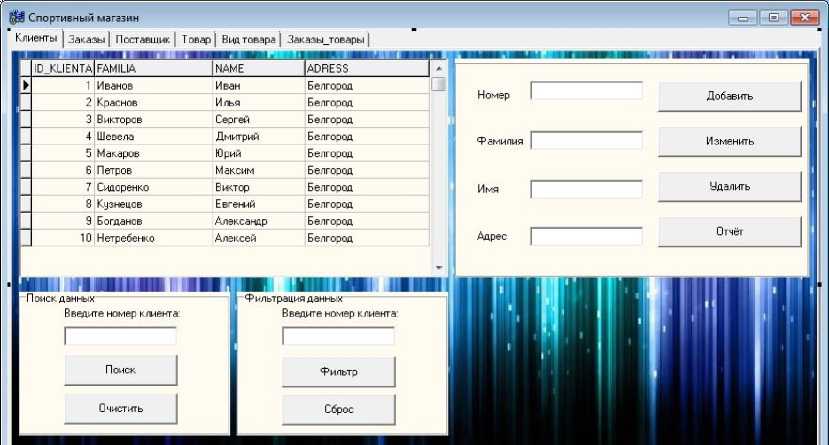Image resolution: width=829 pixels, height=445 pixels.
Task: Select the name cell Виктор
Action: coord(259,187)
